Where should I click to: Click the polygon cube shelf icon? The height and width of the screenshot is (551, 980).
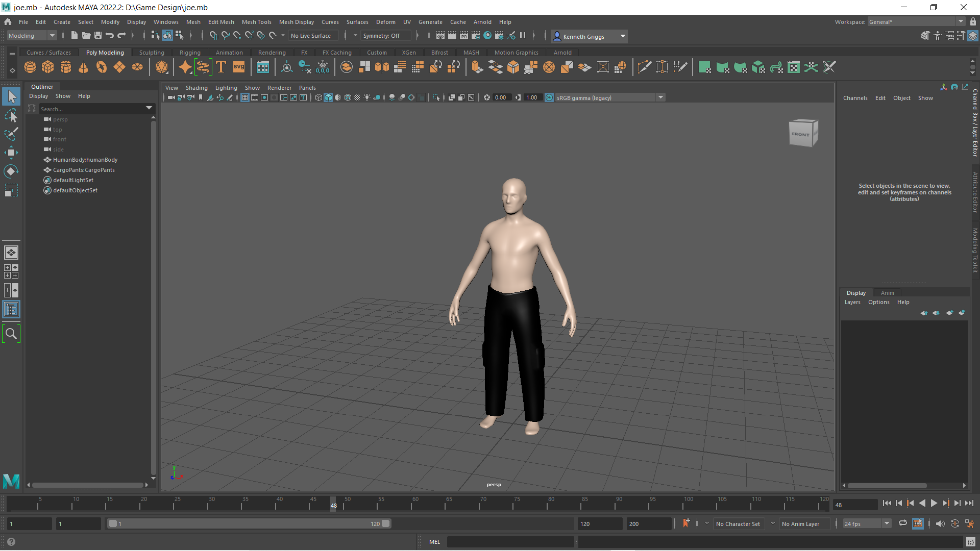click(x=48, y=67)
